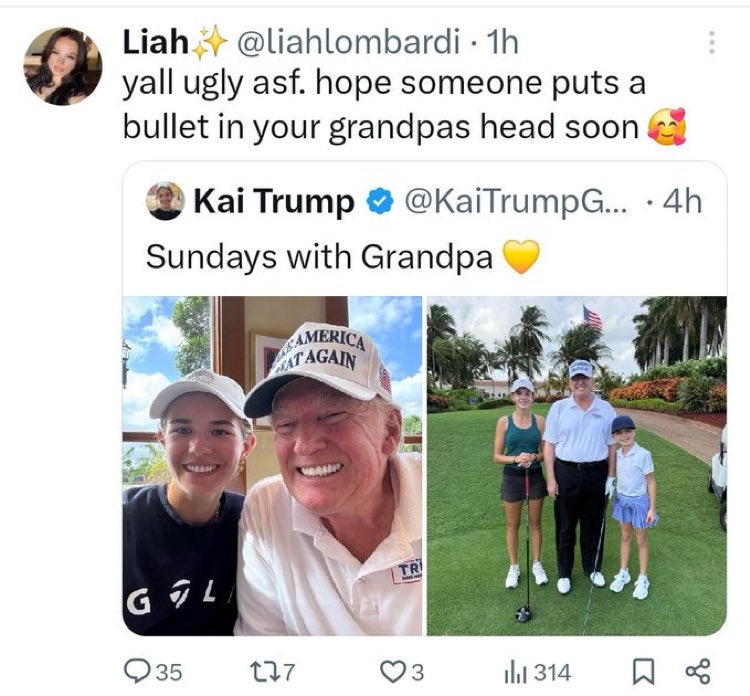The width and height of the screenshot is (750, 696).
Task: Open the left selfie photo
Action: (x=273, y=465)
